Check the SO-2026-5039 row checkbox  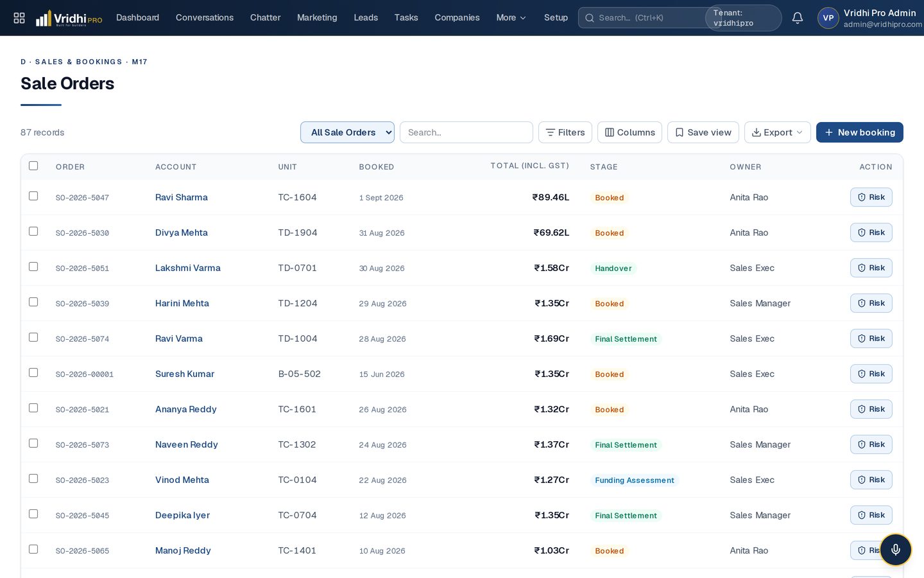pyautogui.click(x=33, y=302)
